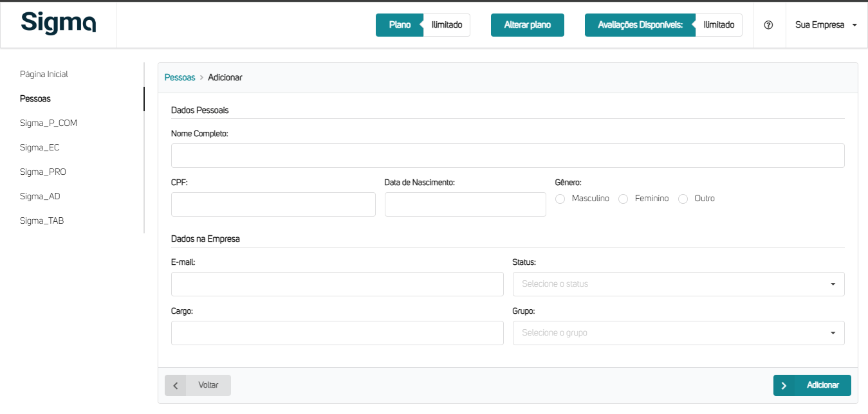This screenshot has width=868, height=414.
Task: Click the Sigma logo
Action: 59,22
